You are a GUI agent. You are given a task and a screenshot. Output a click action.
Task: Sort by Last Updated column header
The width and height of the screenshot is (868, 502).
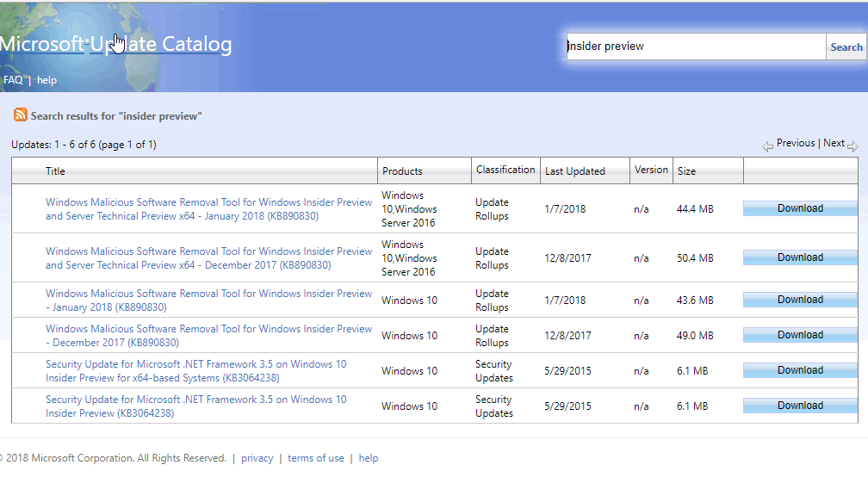[574, 171]
